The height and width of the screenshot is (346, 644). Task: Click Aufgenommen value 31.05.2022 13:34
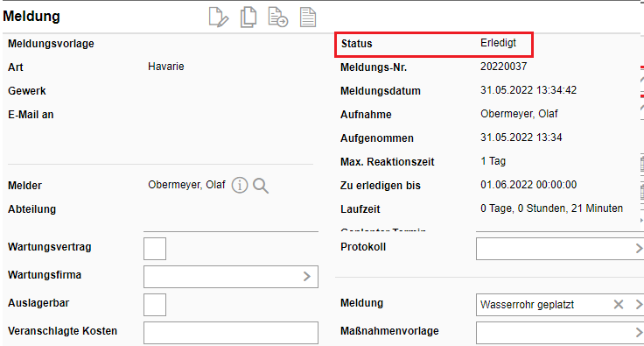(521, 138)
